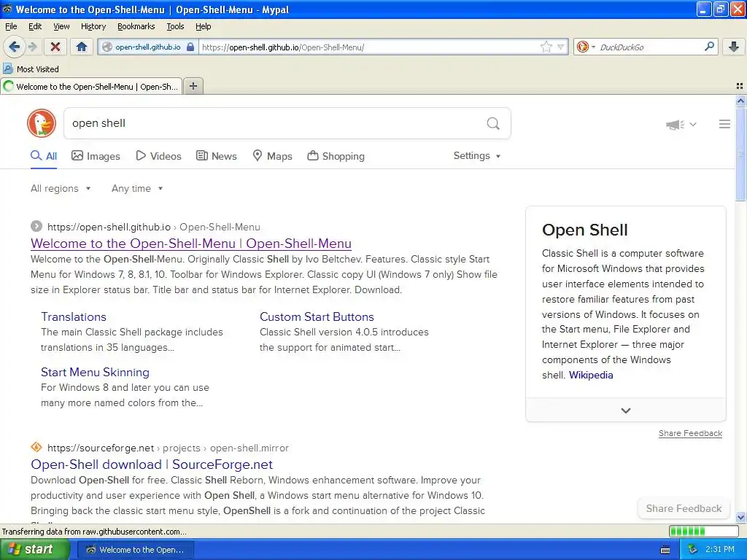Open the Windows Start button
The height and width of the screenshot is (560, 747).
pyautogui.click(x=35, y=550)
